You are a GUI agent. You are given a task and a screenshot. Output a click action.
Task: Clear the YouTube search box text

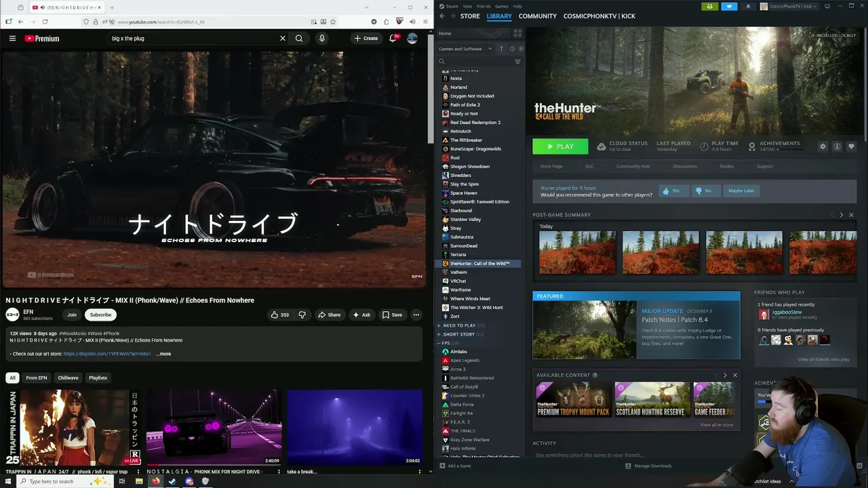tap(283, 39)
